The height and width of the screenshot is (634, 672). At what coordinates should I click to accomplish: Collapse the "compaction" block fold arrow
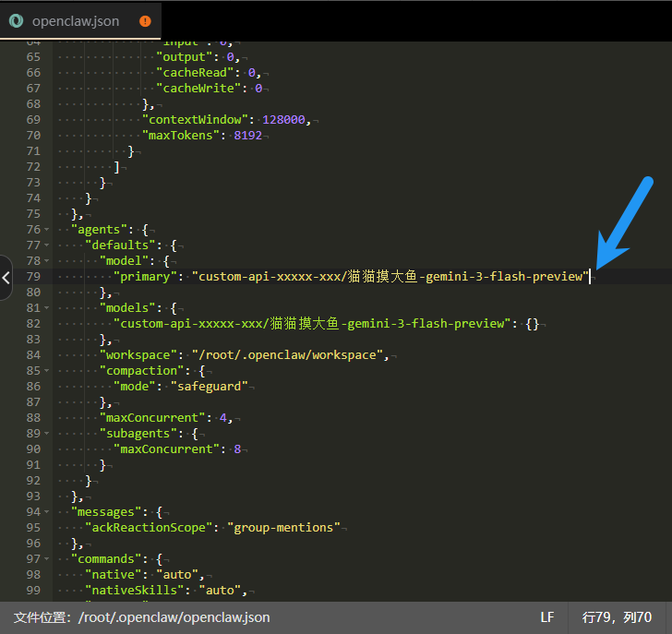[x=48, y=371]
